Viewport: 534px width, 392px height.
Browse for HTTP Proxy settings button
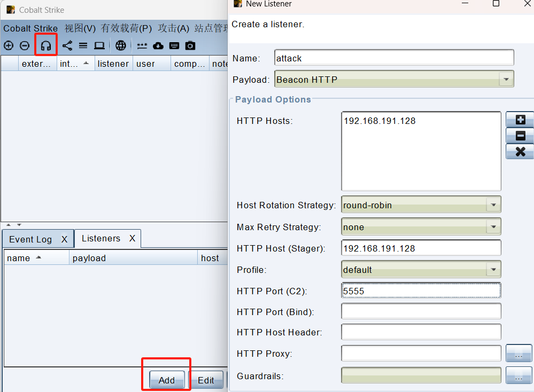(x=518, y=353)
